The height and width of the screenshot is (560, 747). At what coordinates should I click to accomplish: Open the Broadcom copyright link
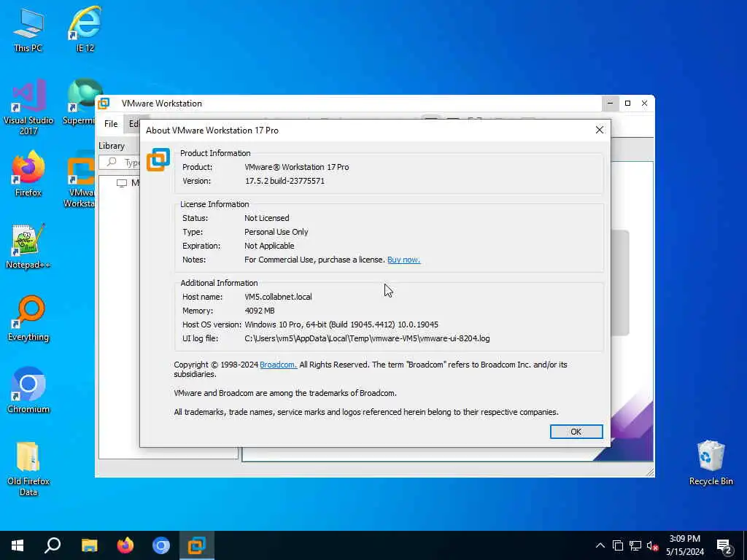pyautogui.click(x=278, y=365)
